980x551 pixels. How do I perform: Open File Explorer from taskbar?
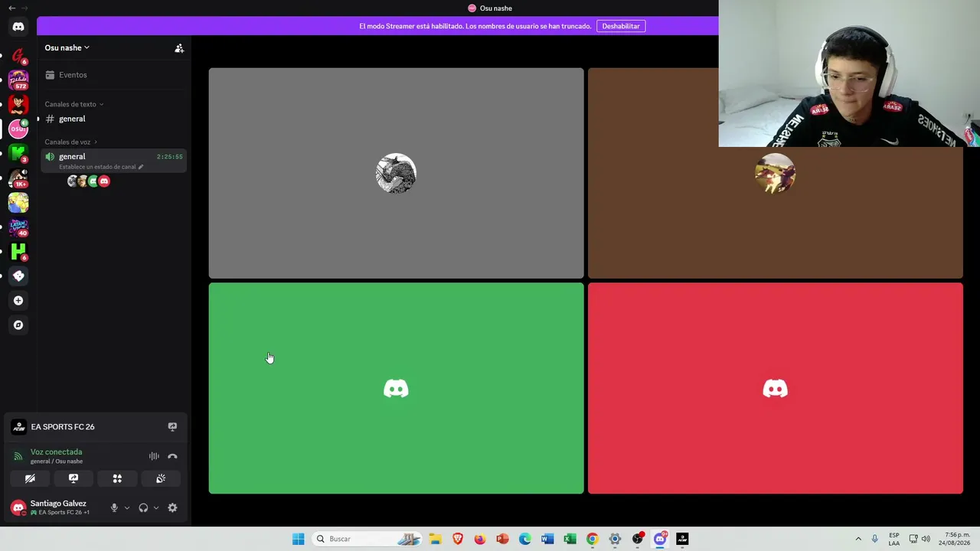click(x=435, y=539)
